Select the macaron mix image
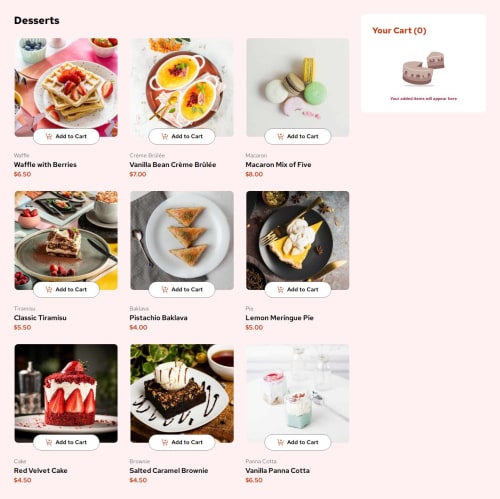 (298, 87)
